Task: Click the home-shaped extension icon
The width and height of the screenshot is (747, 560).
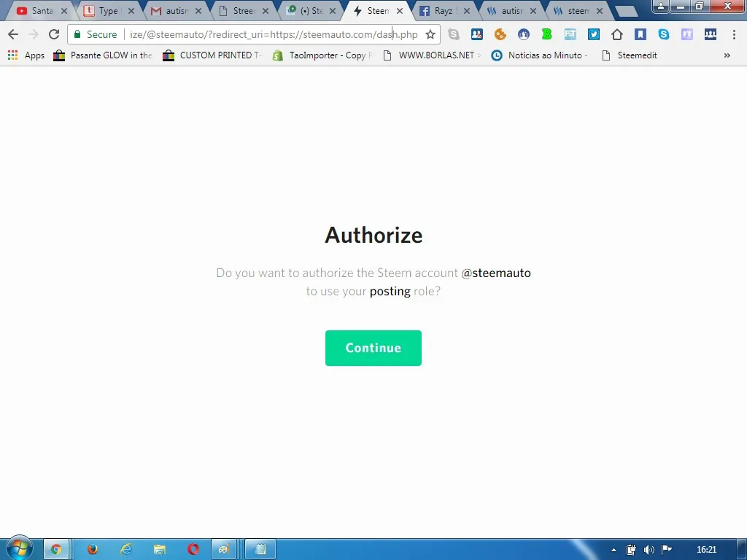Action: coord(617,34)
